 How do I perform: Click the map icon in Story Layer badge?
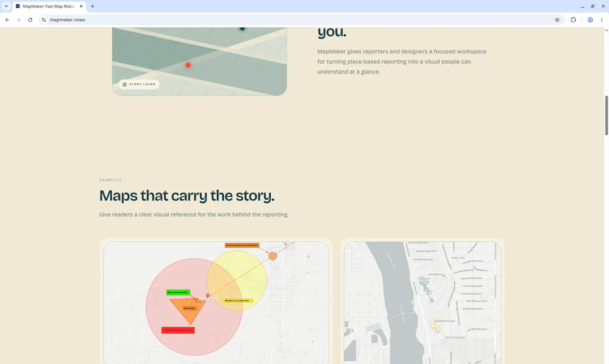pos(124,84)
